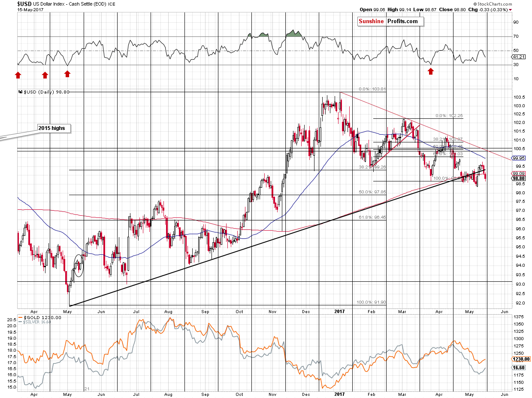Open the Sunshine Profits.com logo link

pos(391,21)
